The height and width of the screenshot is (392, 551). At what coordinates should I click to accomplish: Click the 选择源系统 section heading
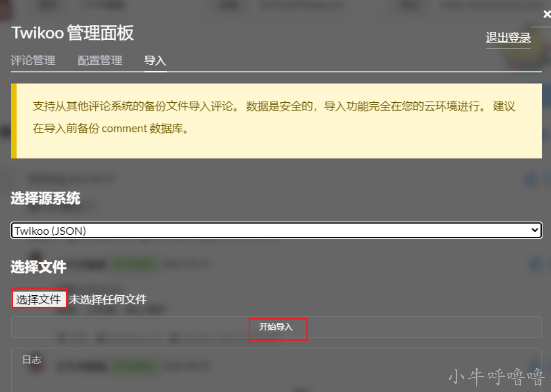tap(46, 198)
